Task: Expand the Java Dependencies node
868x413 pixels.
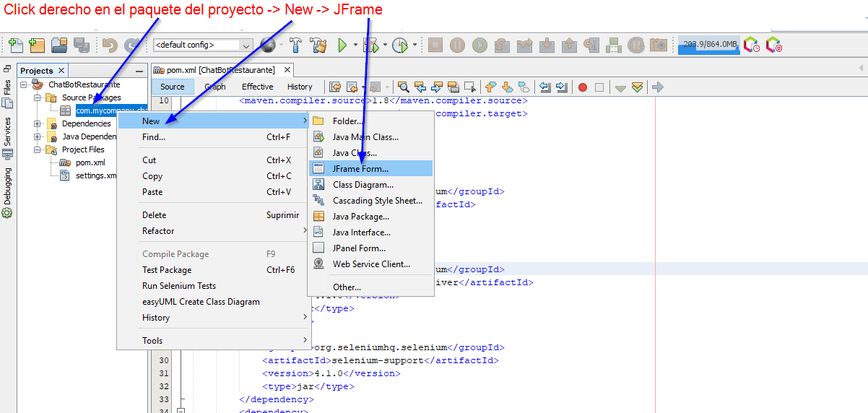Action: (x=38, y=136)
